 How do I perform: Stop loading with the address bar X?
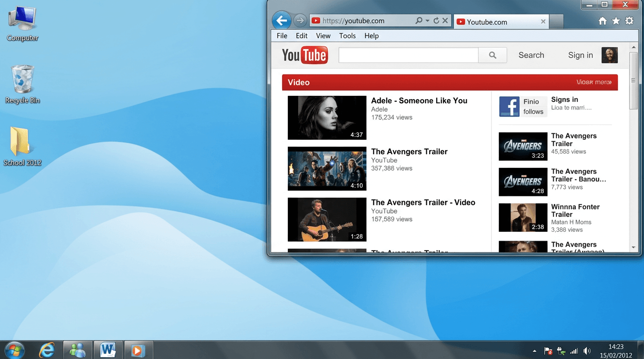445,21
